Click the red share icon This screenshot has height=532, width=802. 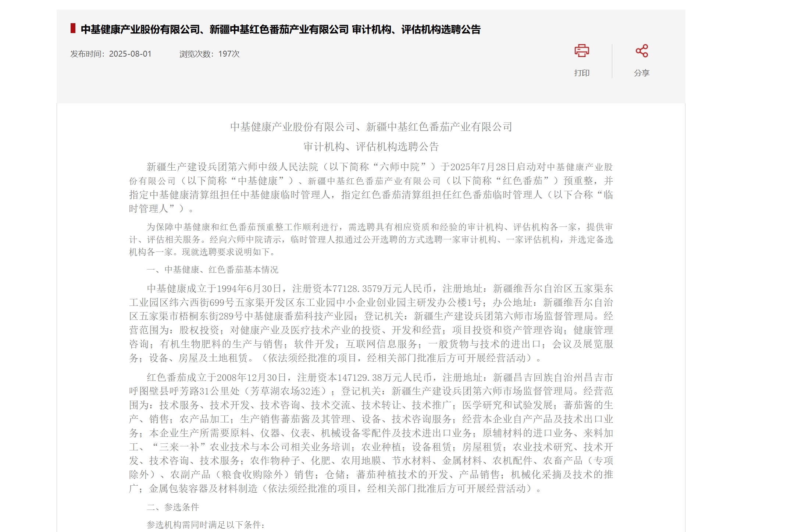(642, 51)
